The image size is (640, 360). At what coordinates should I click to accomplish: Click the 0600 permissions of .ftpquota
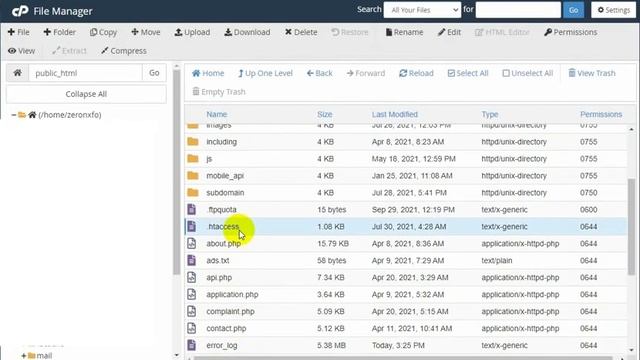coord(589,210)
